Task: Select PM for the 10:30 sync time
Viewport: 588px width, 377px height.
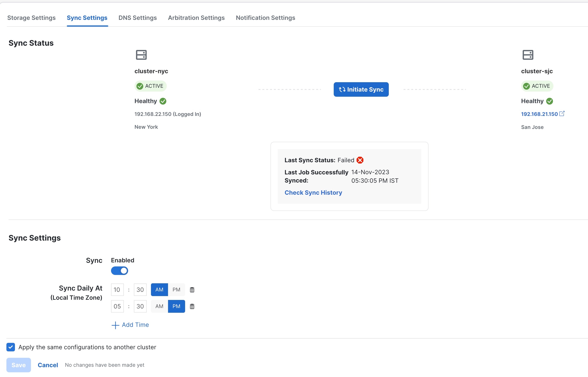Action: 176,290
